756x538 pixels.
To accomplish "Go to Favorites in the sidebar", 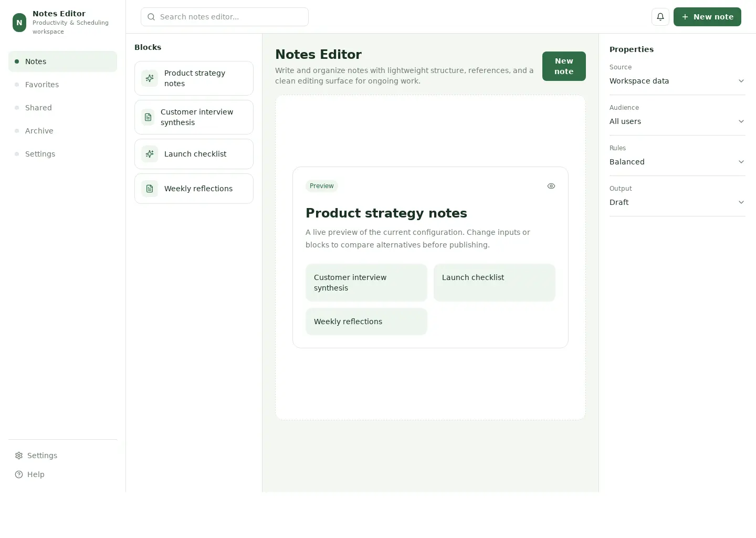I will tap(62, 85).
